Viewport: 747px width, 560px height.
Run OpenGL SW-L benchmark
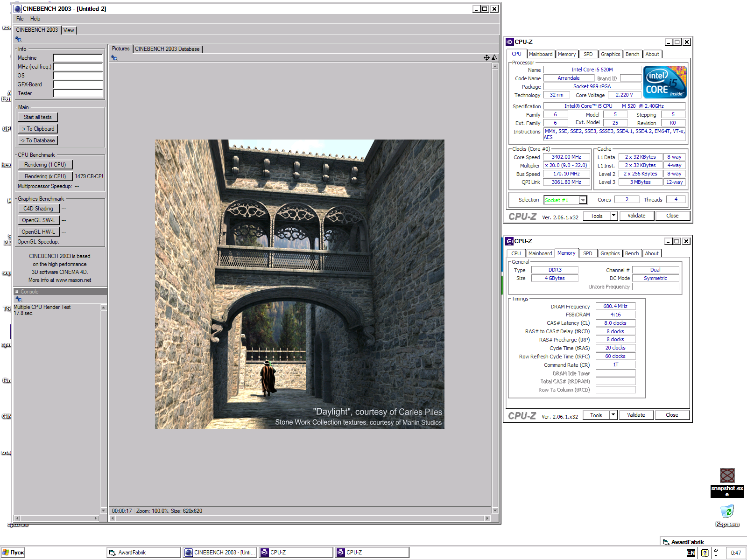click(38, 220)
